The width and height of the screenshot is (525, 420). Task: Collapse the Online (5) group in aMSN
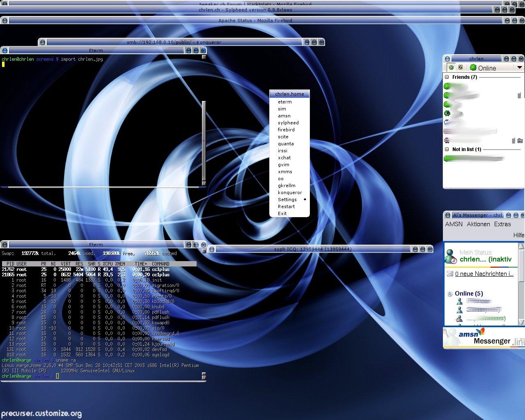[x=450, y=294]
